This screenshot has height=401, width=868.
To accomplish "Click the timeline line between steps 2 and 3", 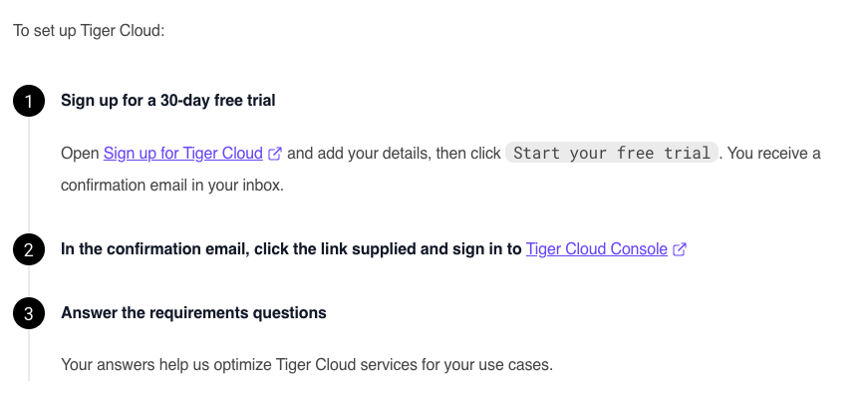I will coord(29,281).
